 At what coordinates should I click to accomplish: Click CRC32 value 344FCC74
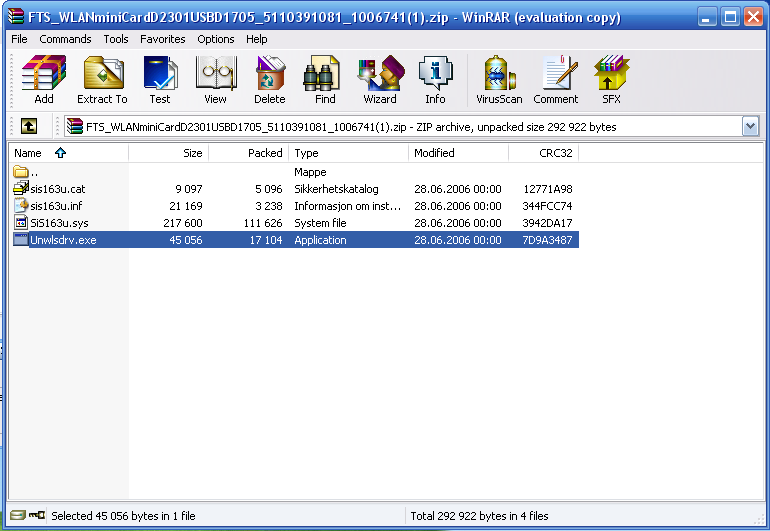pyautogui.click(x=547, y=206)
